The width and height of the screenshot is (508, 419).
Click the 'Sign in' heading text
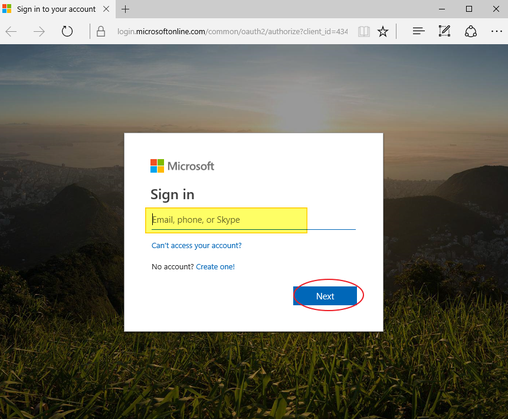click(x=172, y=195)
